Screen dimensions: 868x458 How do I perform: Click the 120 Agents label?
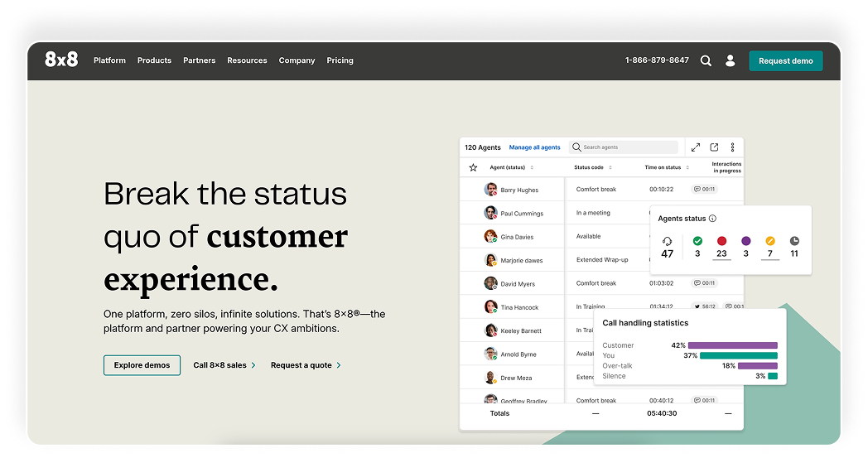click(483, 147)
